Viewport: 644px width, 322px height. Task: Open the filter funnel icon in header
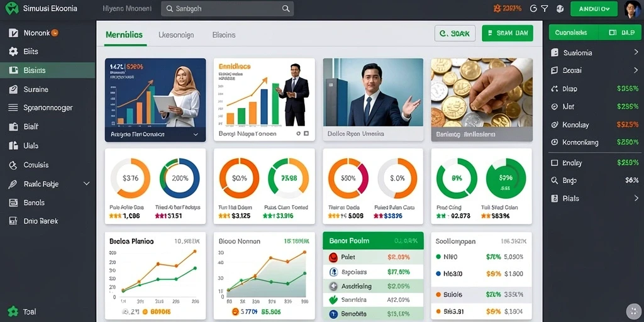click(545, 9)
